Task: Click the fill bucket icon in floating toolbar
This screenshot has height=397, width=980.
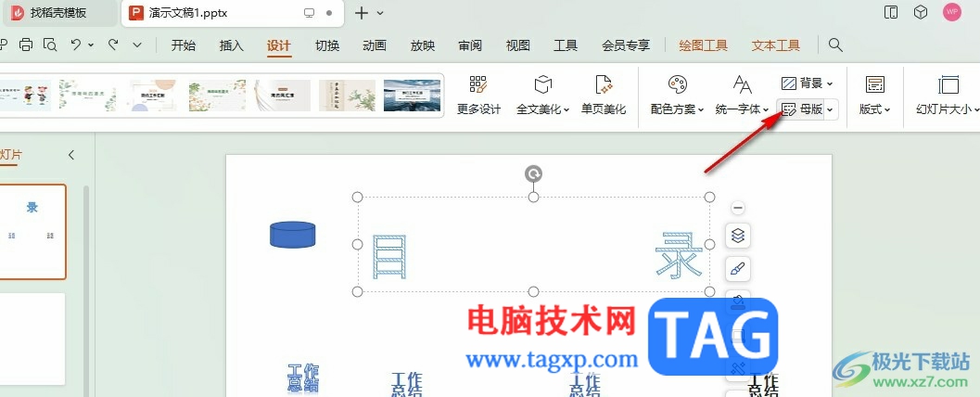Action: point(737,301)
